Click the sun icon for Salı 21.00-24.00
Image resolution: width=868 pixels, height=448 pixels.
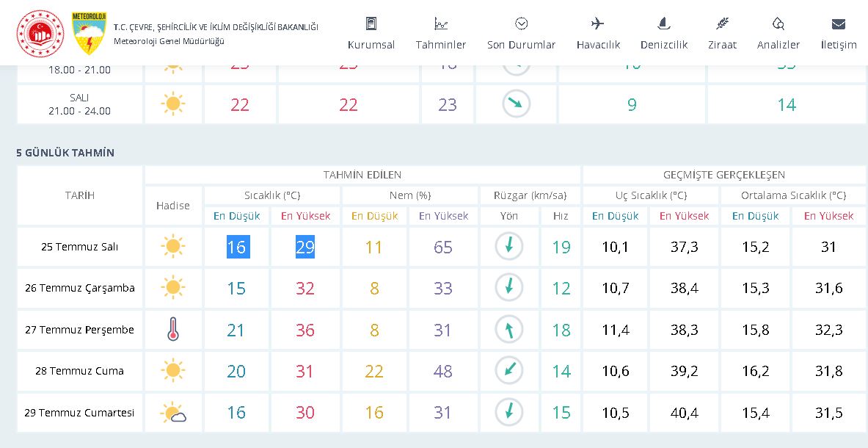[x=173, y=104]
